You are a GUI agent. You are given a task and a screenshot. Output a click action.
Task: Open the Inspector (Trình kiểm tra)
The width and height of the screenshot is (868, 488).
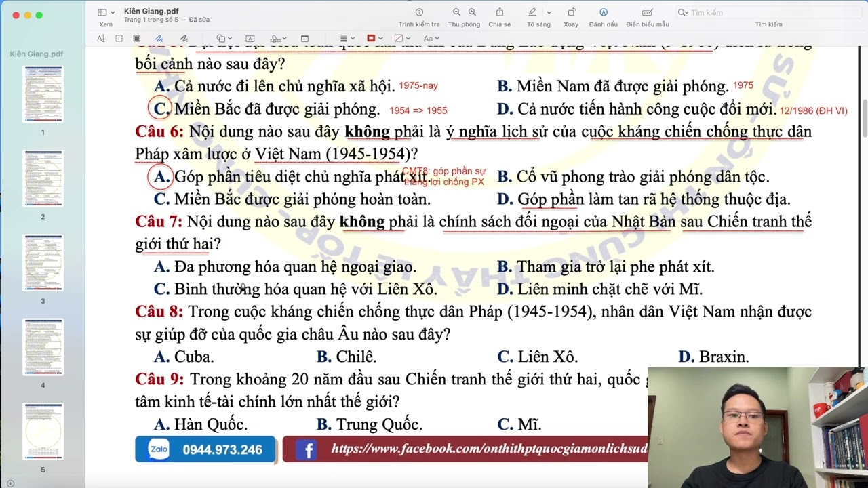[x=419, y=12]
